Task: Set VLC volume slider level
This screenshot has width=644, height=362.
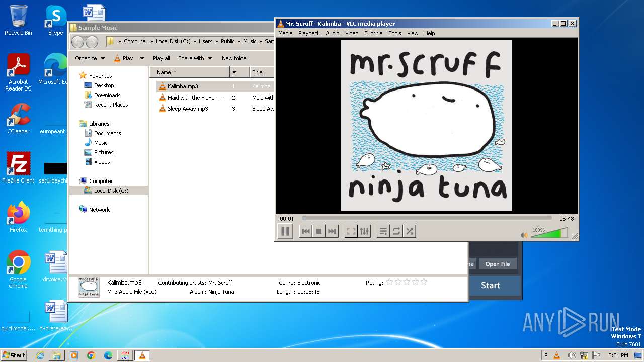Action: (549, 233)
